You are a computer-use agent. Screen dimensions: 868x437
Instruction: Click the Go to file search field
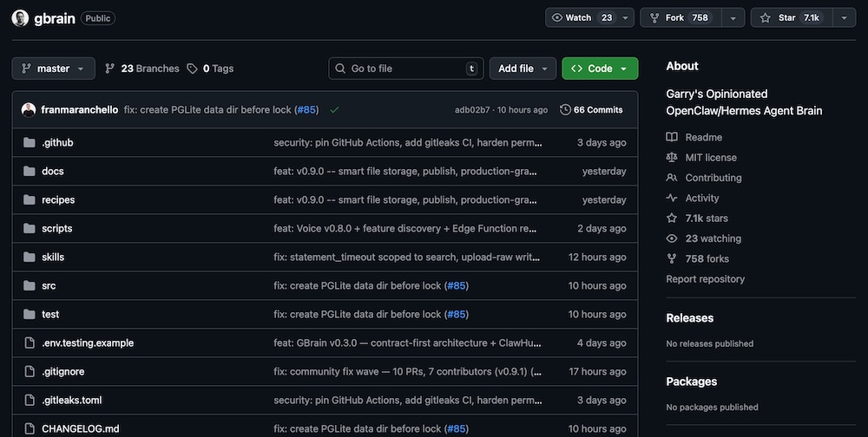click(x=404, y=68)
